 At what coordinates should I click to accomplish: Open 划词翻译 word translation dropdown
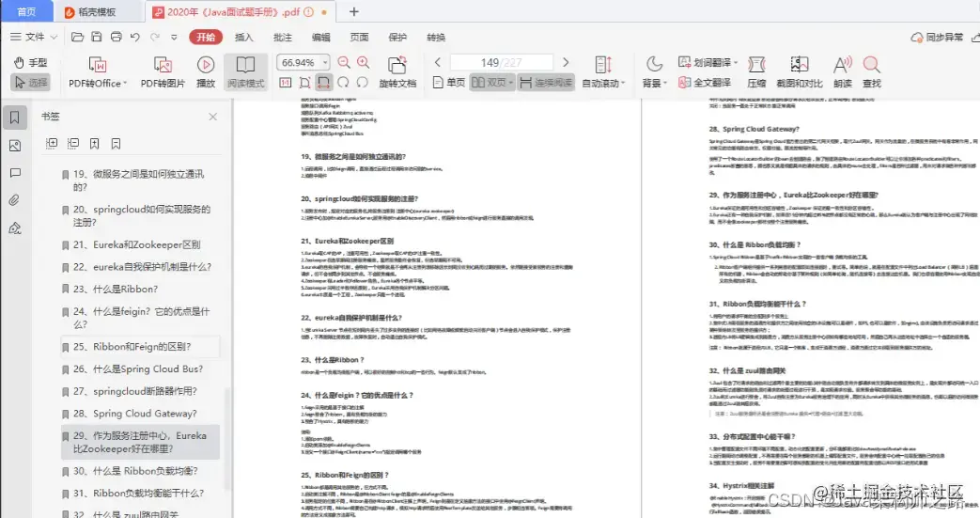click(x=708, y=63)
